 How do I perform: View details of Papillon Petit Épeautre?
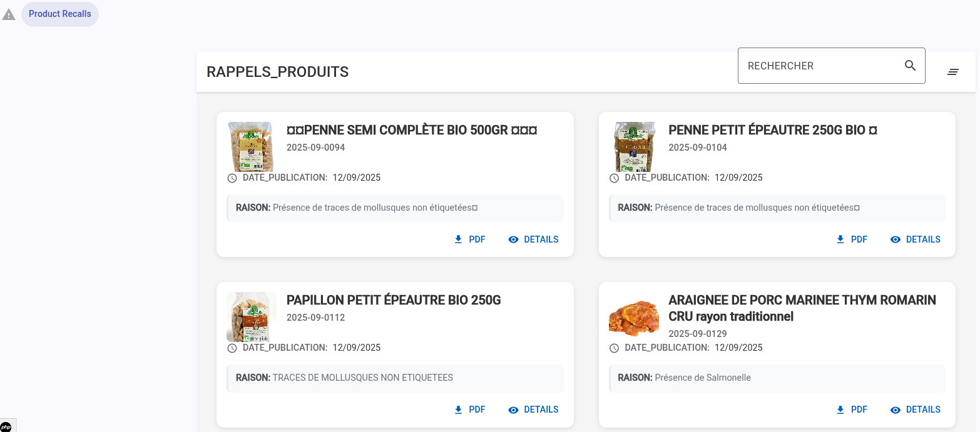pos(533,409)
